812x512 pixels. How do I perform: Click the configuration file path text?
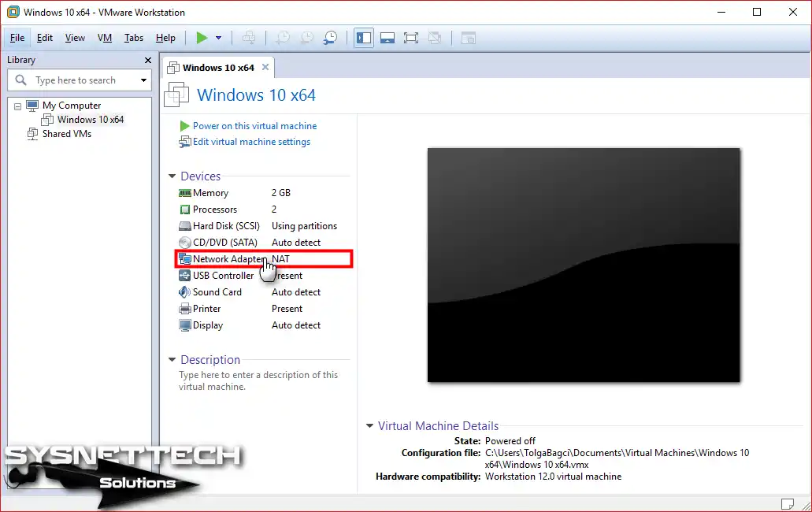tap(617, 458)
